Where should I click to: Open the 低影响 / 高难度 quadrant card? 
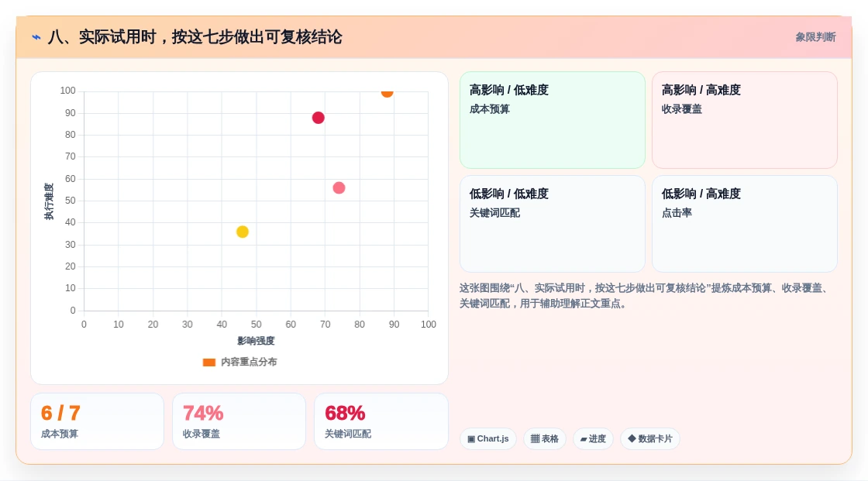(745, 224)
